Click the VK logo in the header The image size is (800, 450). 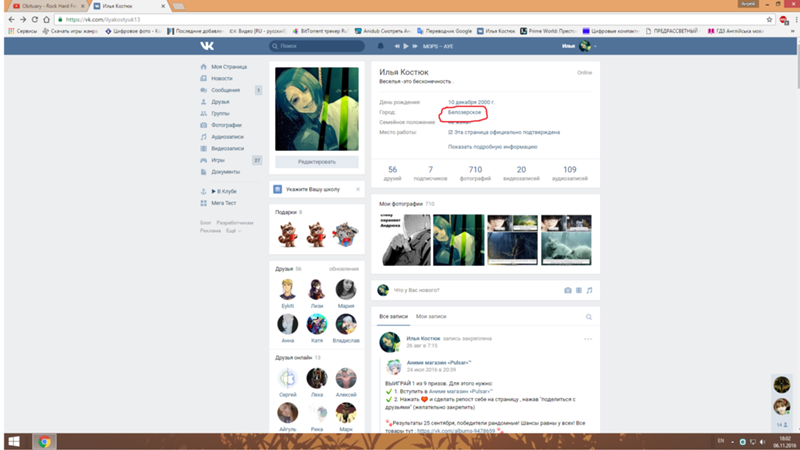point(207,46)
